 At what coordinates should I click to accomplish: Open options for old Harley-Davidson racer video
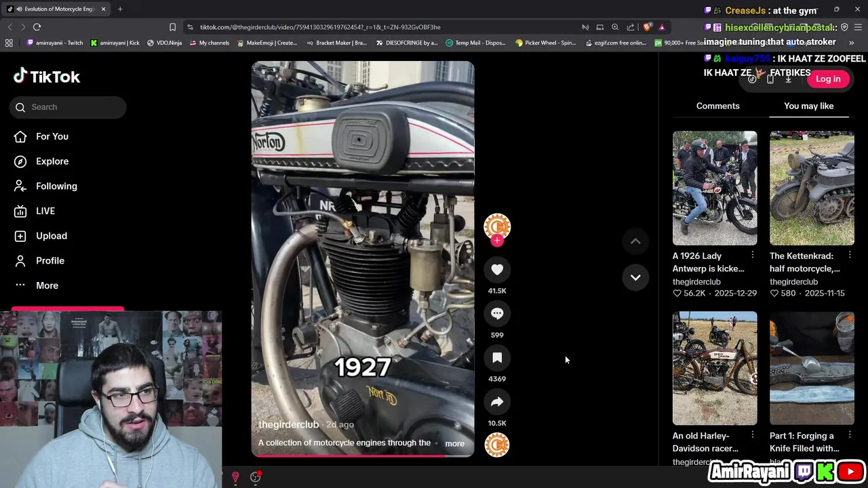pos(753,434)
